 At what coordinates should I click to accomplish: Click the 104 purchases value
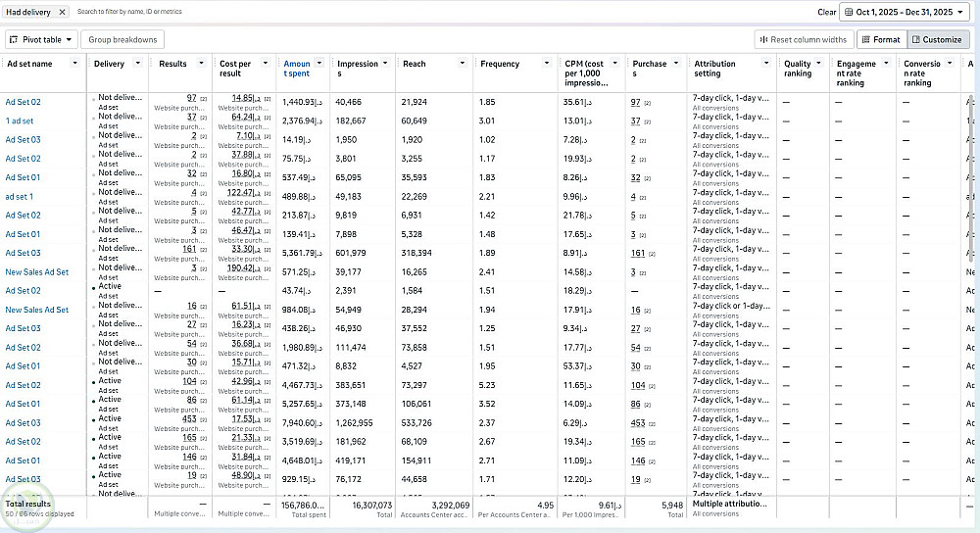(x=638, y=385)
